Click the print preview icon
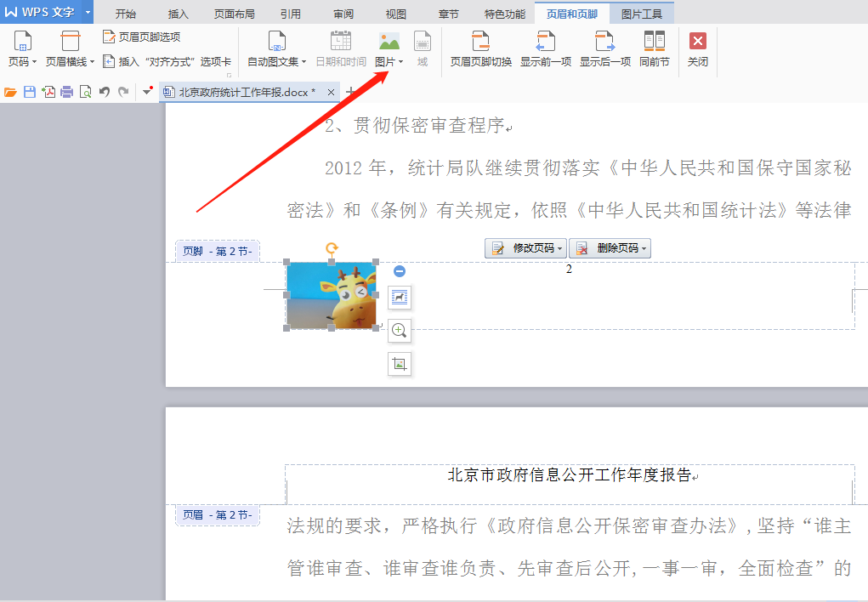Screen dimensions: 868x602 point(85,92)
